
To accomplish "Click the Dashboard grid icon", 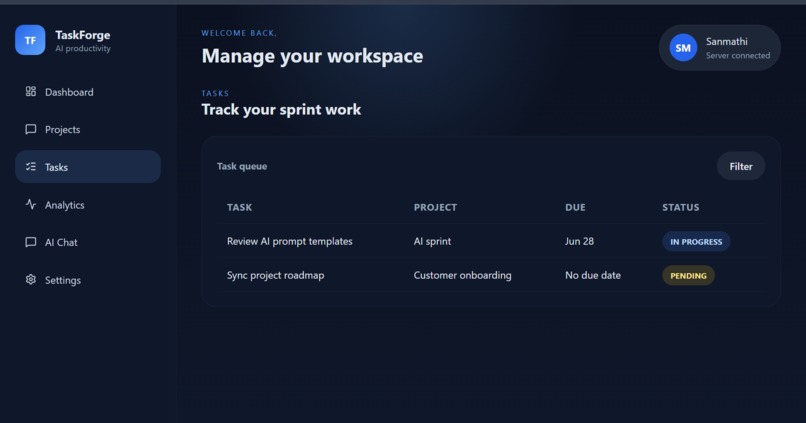I will pos(31,91).
